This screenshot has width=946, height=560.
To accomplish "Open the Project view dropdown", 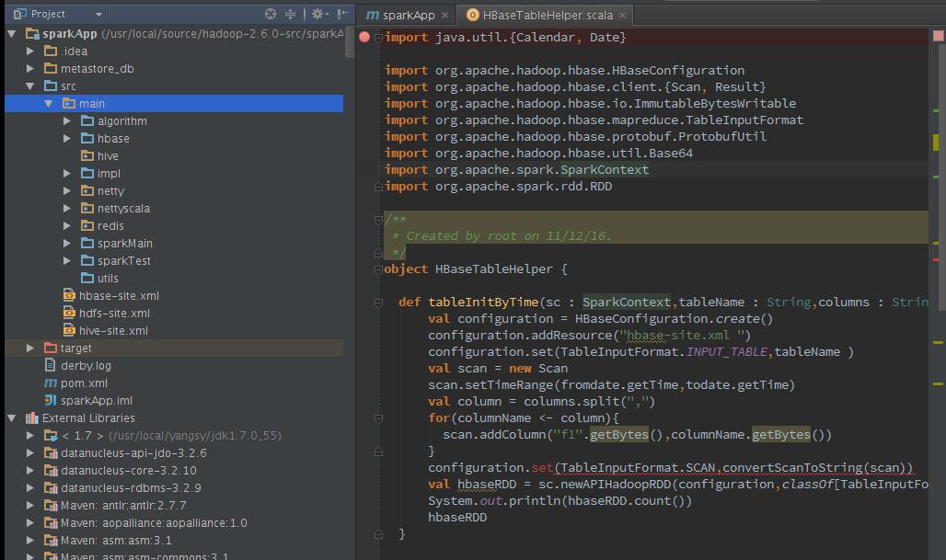I will coord(98,14).
